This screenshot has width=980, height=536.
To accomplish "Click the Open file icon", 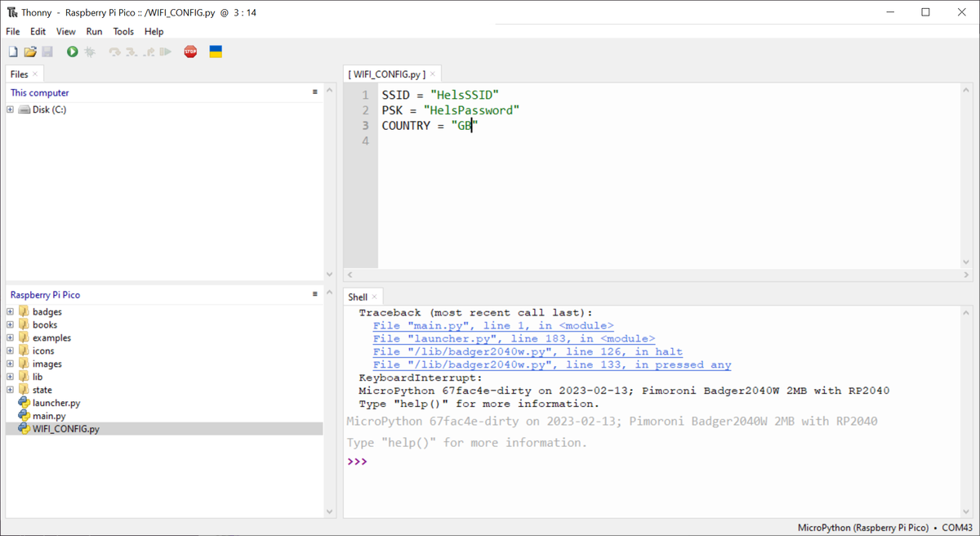I will tap(30, 51).
